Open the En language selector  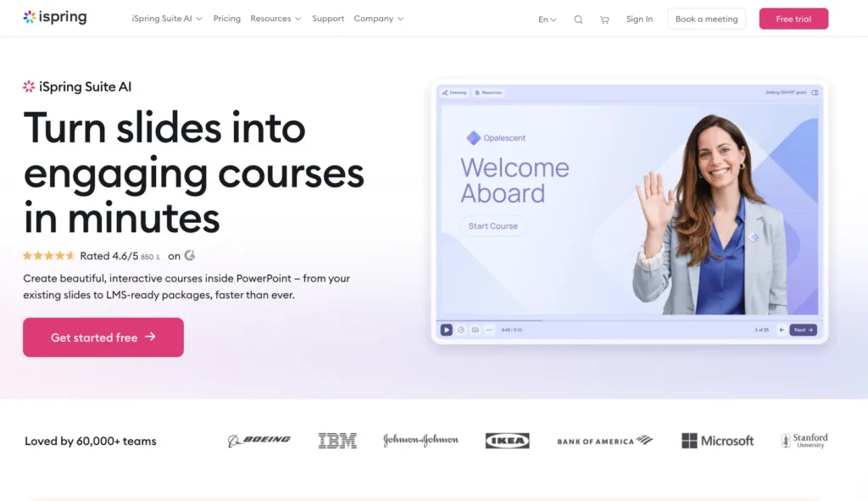547,19
